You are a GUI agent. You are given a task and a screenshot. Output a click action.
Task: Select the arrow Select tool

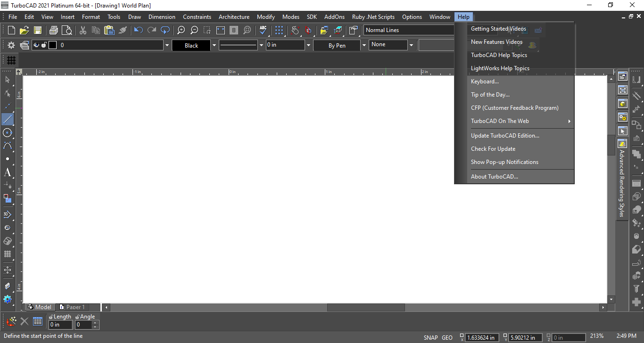(x=8, y=80)
